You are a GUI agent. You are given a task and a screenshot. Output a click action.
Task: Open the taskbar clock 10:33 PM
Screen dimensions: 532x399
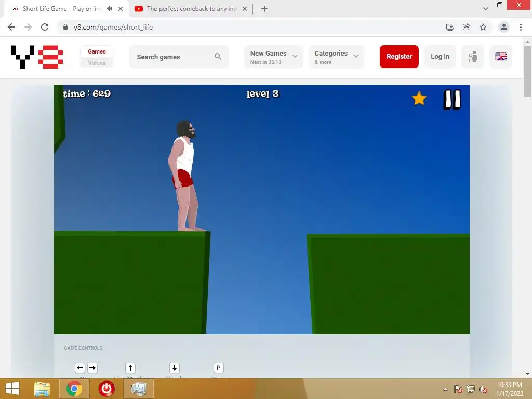[509, 389]
